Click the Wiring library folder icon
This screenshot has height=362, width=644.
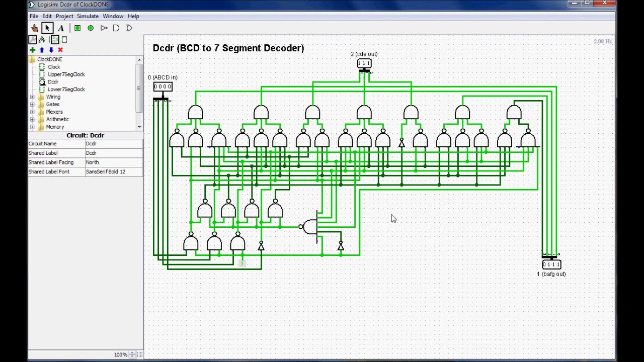41,97
